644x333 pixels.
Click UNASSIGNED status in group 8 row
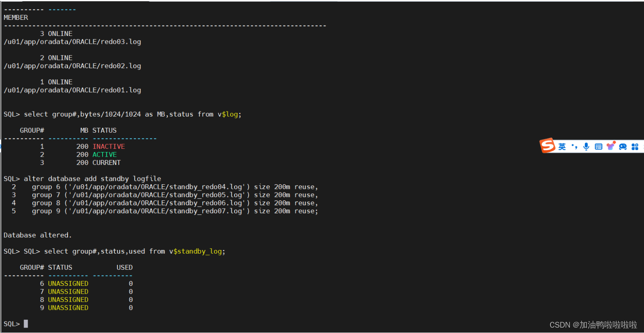point(68,300)
